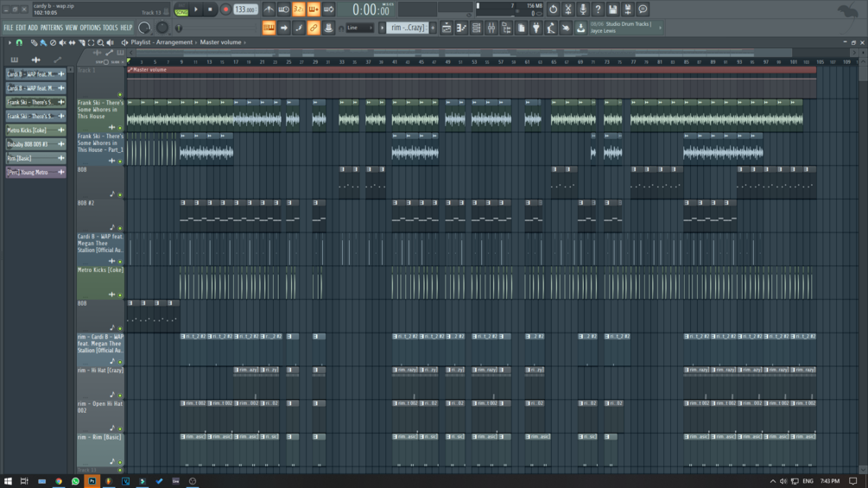
Task: Mute Frank Ski Part_1 track LED
Action: click(120, 161)
